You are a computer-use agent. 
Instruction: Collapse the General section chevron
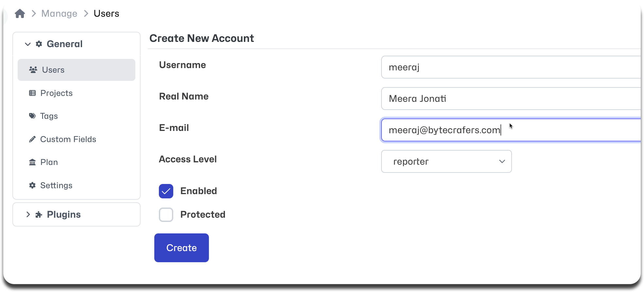click(28, 44)
